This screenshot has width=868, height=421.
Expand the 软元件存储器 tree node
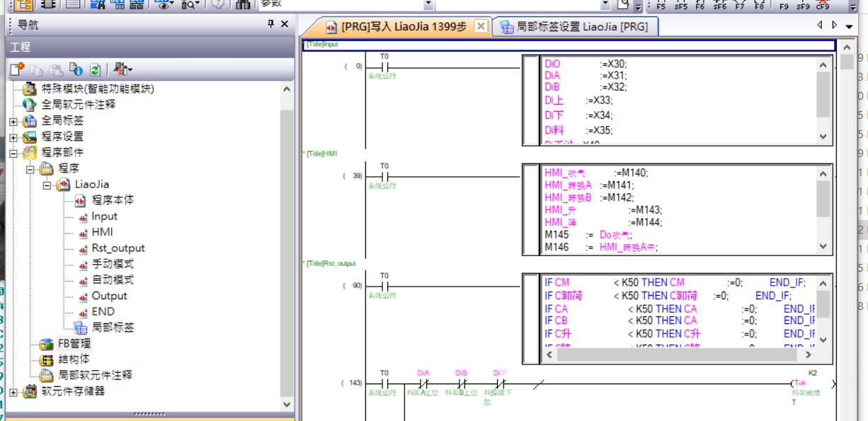[x=13, y=391]
